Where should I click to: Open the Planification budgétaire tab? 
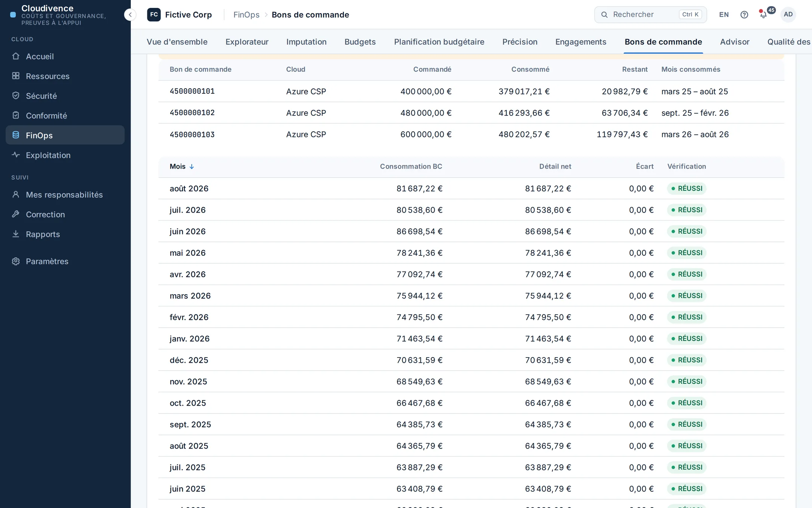[439, 42]
